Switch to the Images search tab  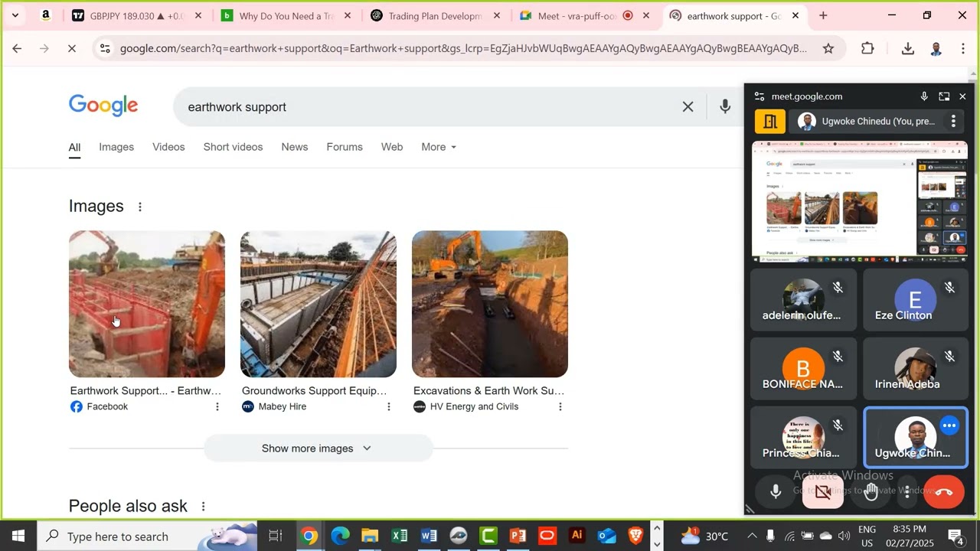click(116, 147)
